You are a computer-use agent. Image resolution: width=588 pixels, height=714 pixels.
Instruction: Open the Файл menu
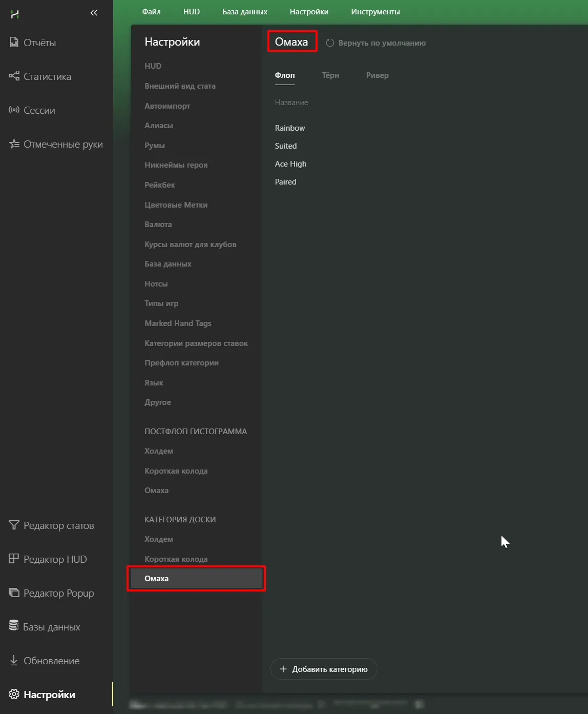click(151, 12)
